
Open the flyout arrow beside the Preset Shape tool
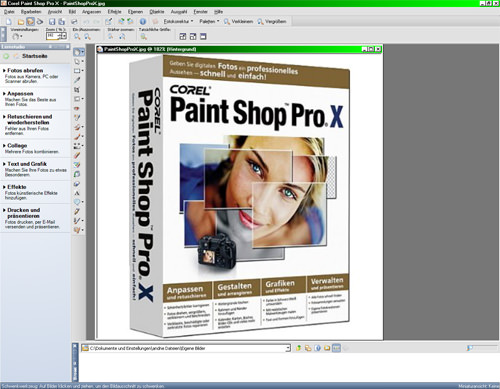pos(82,202)
